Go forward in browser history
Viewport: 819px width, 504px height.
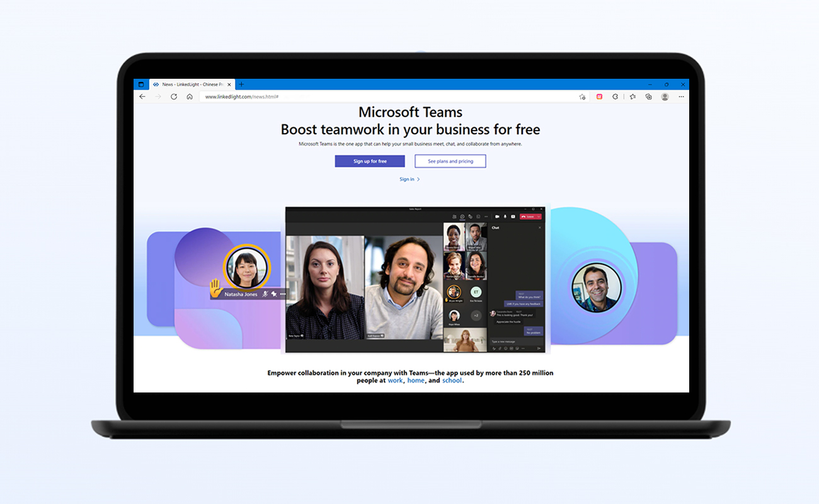(x=158, y=97)
